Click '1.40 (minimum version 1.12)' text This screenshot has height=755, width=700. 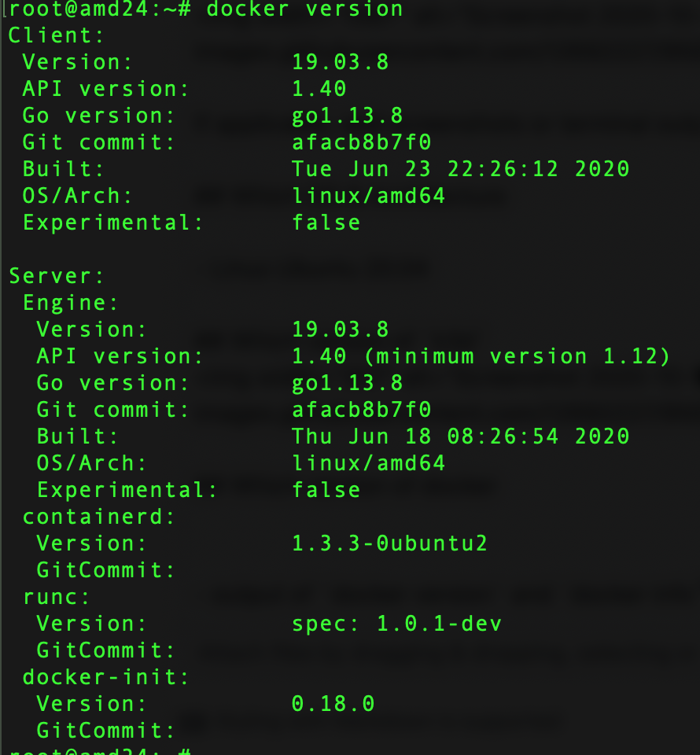click(x=481, y=356)
